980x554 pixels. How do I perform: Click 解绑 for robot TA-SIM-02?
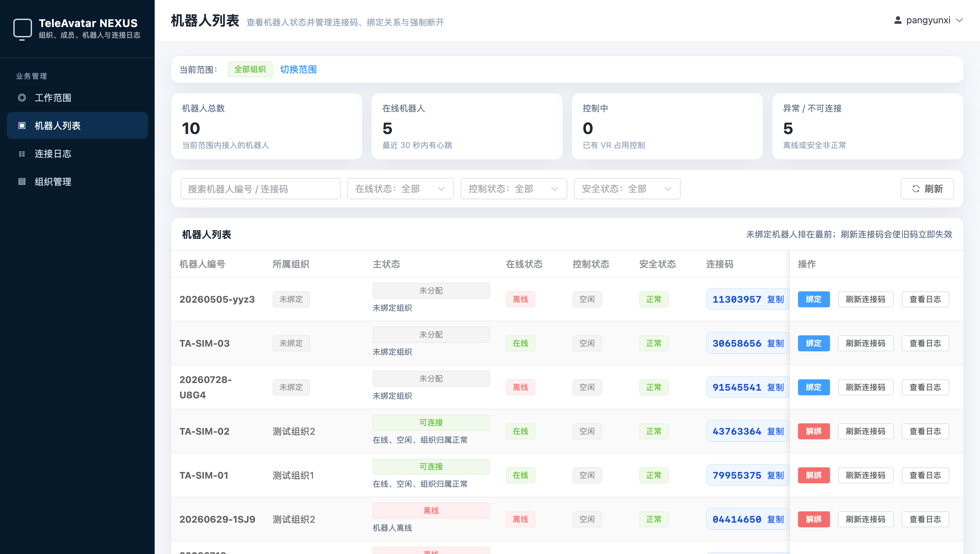[813, 431]
